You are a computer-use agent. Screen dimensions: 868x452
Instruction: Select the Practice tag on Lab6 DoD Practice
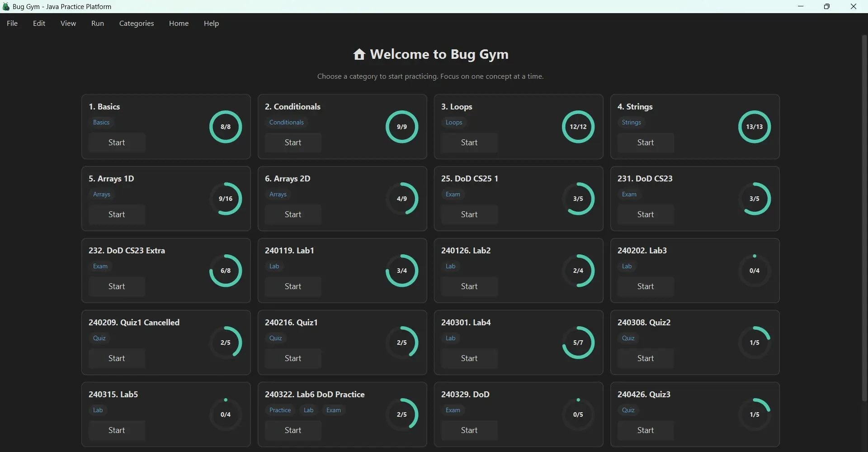[280, 410]
